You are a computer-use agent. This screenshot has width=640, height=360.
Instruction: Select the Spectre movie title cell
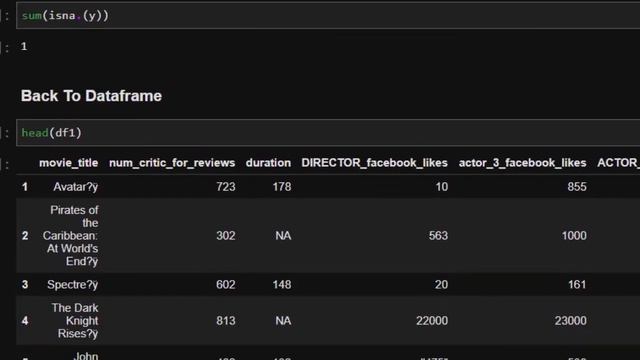(x=73, y=284)
